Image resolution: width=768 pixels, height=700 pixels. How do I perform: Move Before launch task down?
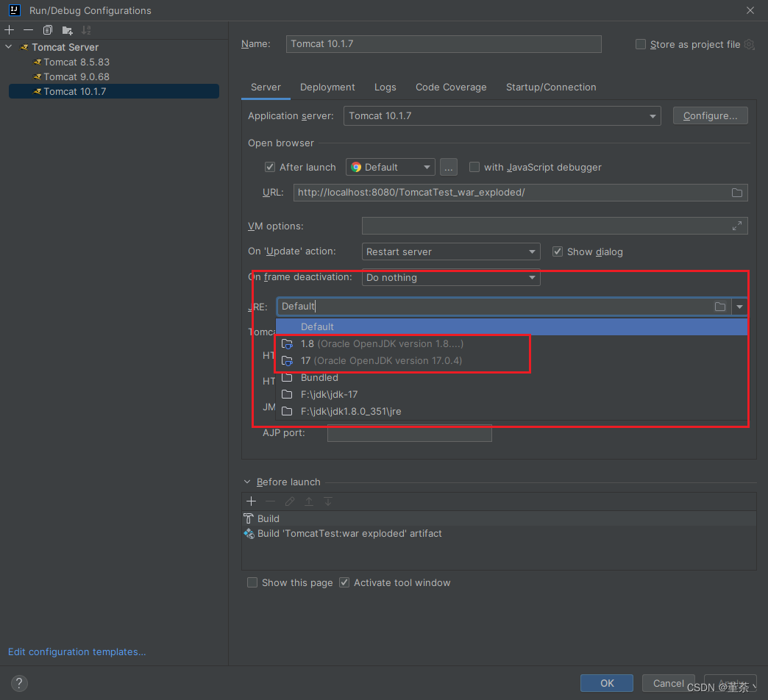coord(328,501)
